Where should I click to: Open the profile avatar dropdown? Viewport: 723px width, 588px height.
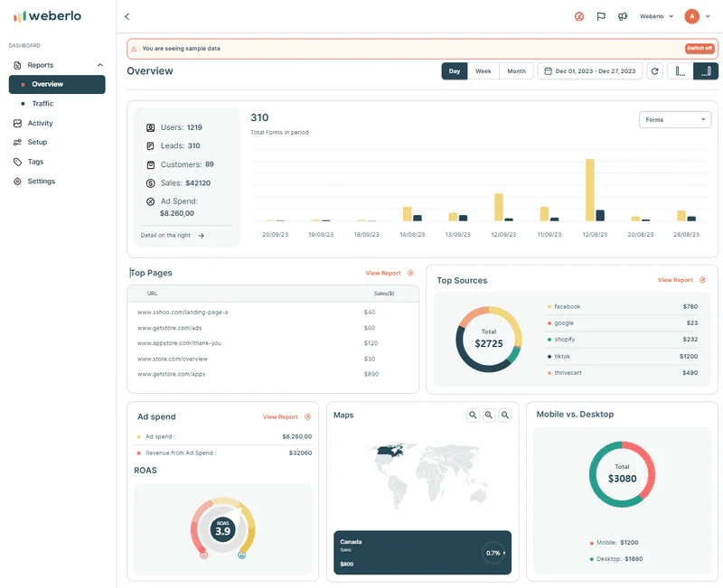tap(692, 15)
